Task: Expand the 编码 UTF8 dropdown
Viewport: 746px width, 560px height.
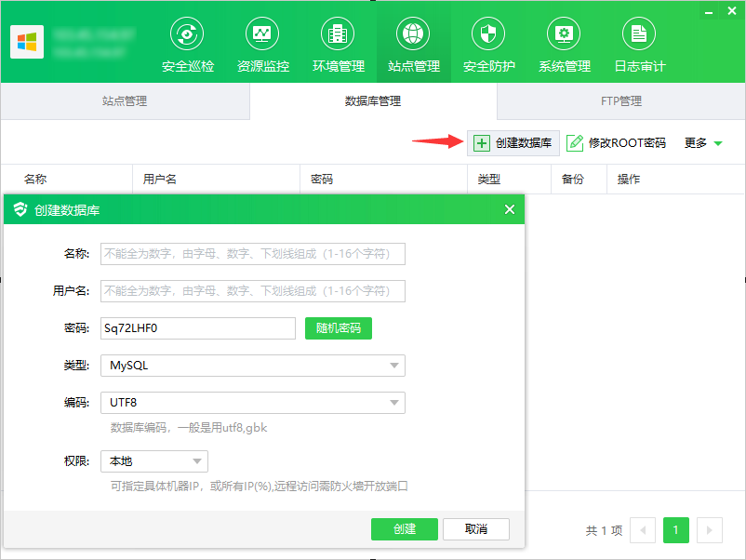Action: pos(253,403)
